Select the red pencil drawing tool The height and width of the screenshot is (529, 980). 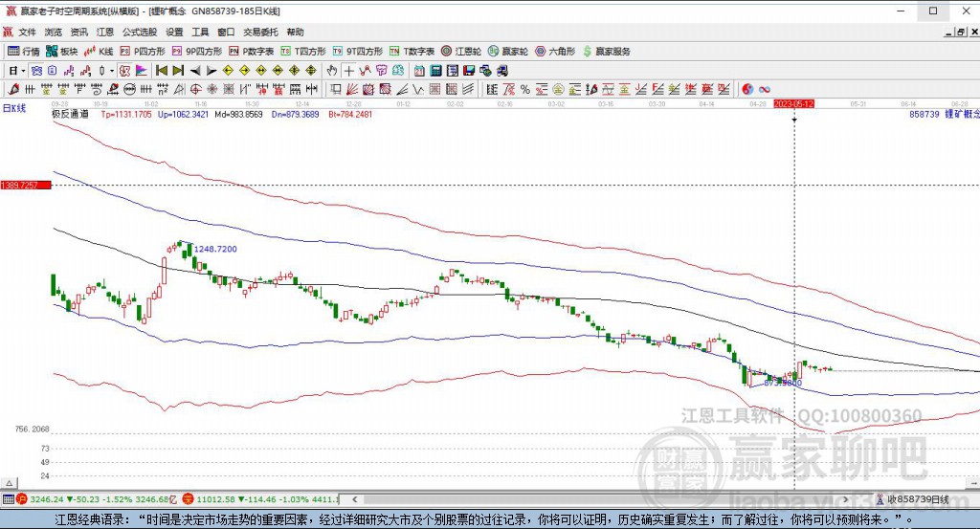pyautogui.click(x=12, y=89)
